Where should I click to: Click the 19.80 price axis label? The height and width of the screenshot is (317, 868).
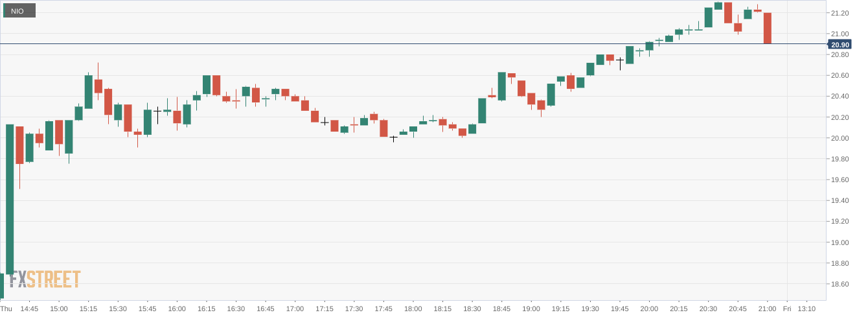click(x=839, y=159)
